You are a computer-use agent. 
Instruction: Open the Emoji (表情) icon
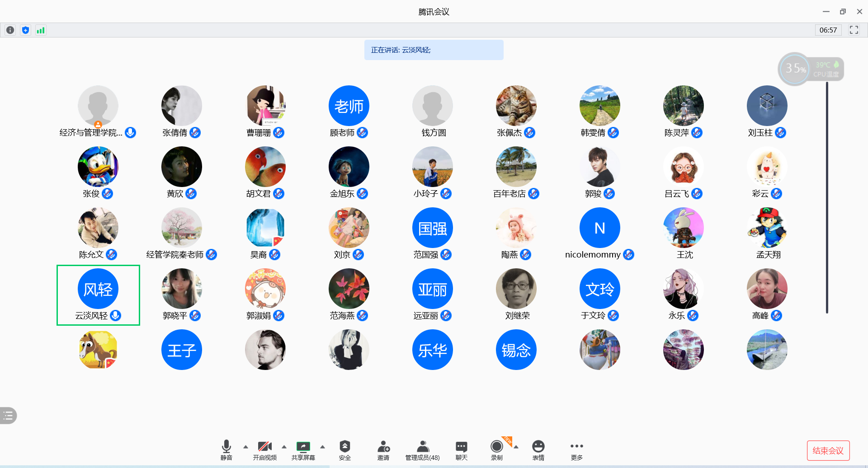(538, 450)
